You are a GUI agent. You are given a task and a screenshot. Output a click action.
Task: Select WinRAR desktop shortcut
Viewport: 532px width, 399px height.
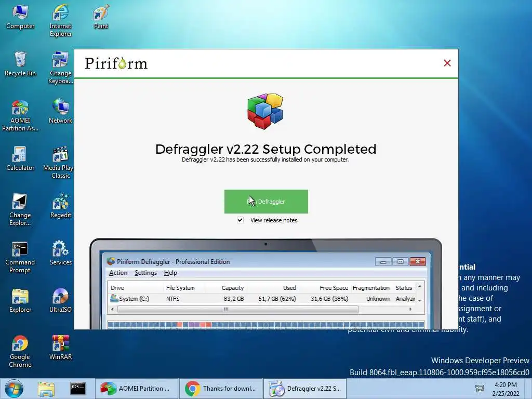(x=60, y=348)
